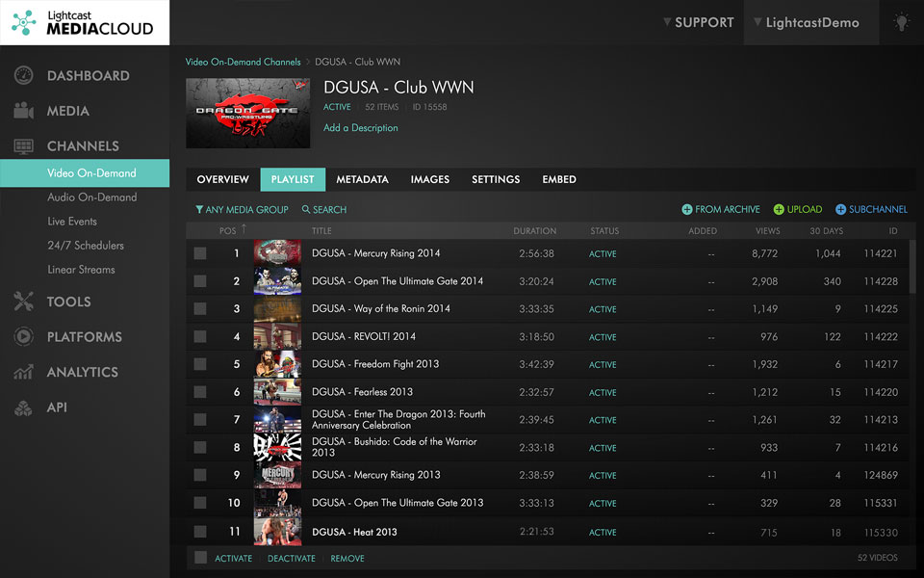Image resolution: width=924 pixels, height=578 pixels.
Task: Open title 'DGUSA - Mercury Rising 2013'
Action: tap(376, 475)
